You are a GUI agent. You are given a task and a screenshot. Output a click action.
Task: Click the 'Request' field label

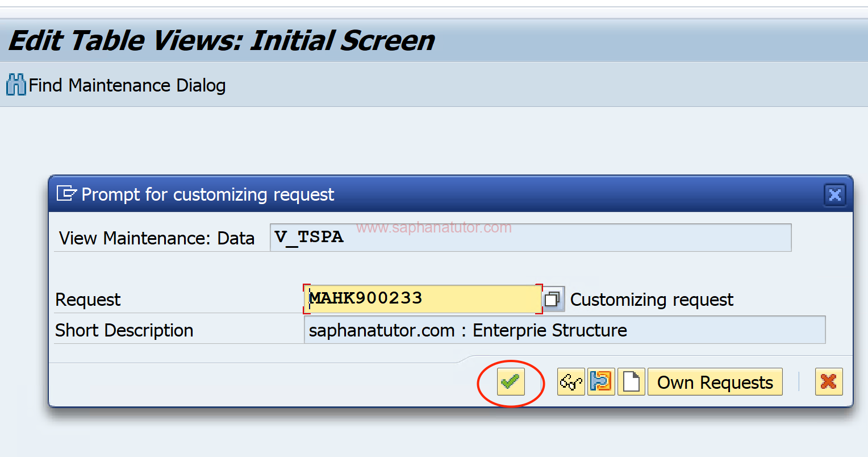(x=88, y=300)
